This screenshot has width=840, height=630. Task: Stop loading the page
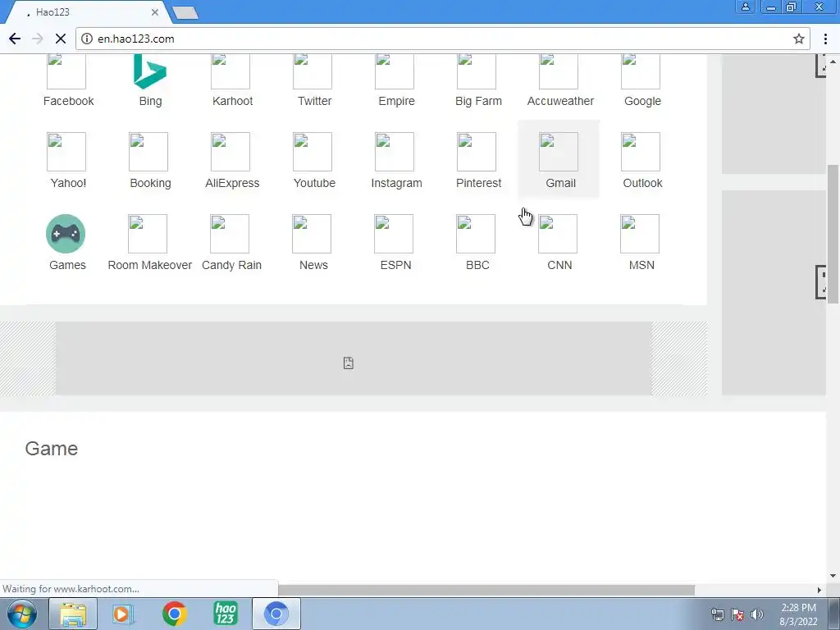tap(61, 39)
